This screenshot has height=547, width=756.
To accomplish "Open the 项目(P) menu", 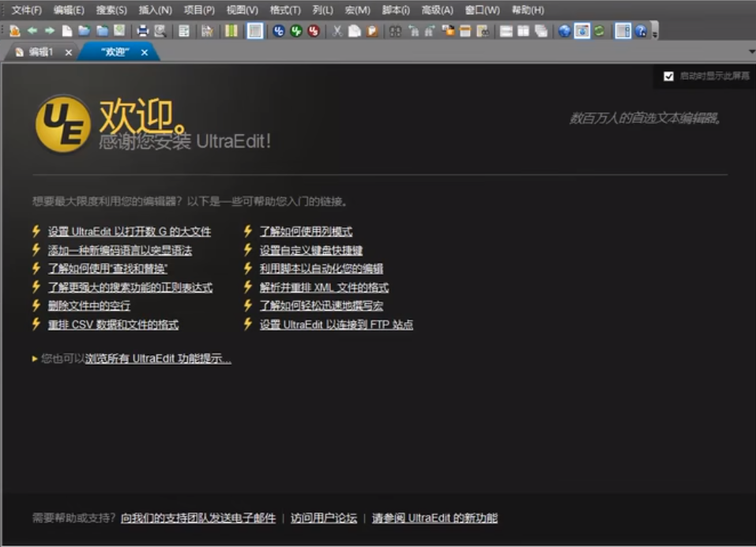I will (x=199, y=9).
